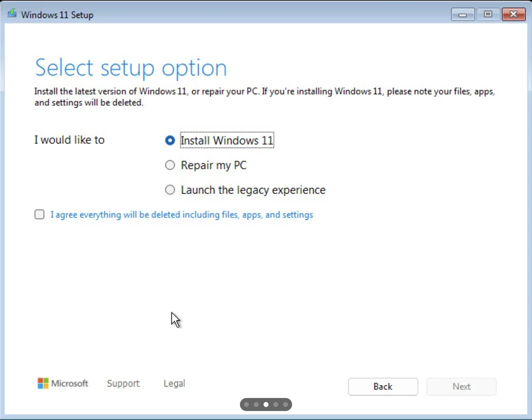Screen dimensions: 532x420
Task: Check the deletion agreement checkbox
Action: (x=39, y=214)
